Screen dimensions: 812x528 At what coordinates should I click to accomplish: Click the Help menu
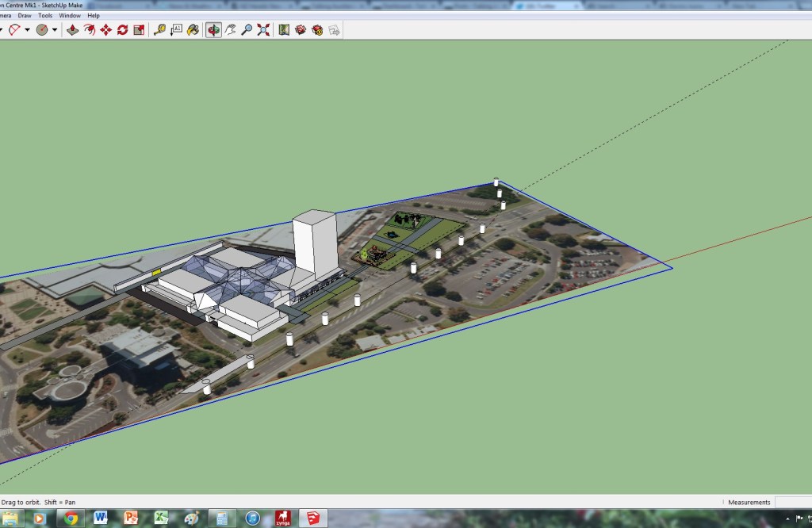[x=94, y=15]
